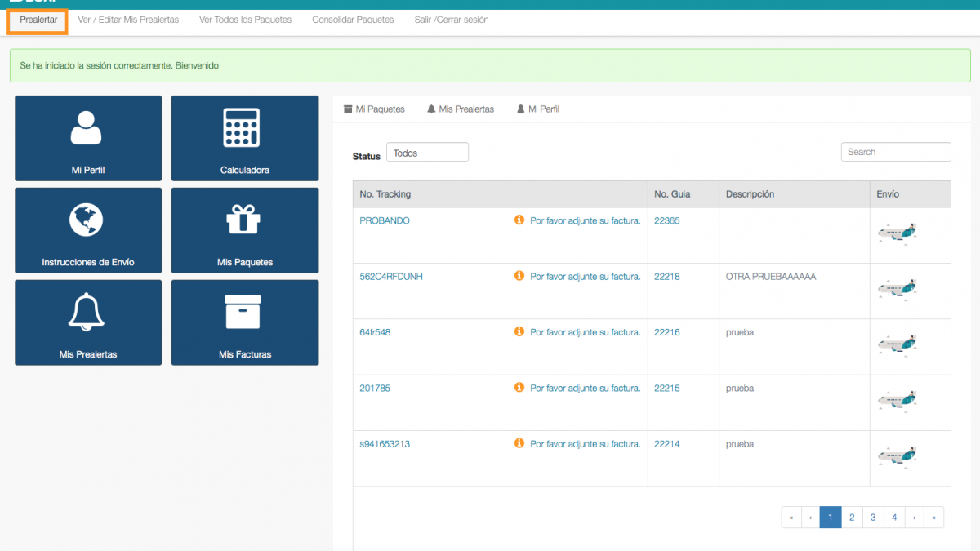Open Consolidar Paquetes menu item
This screenshot has height=551, width=980.
point(353,20)
